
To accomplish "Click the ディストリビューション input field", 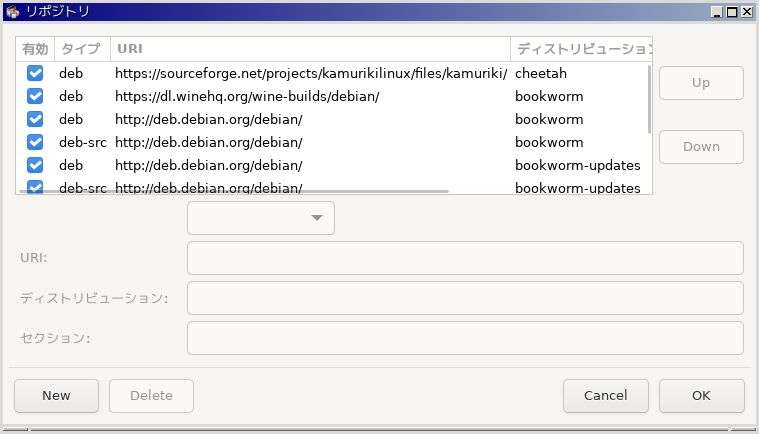I will tap(465, 298).
